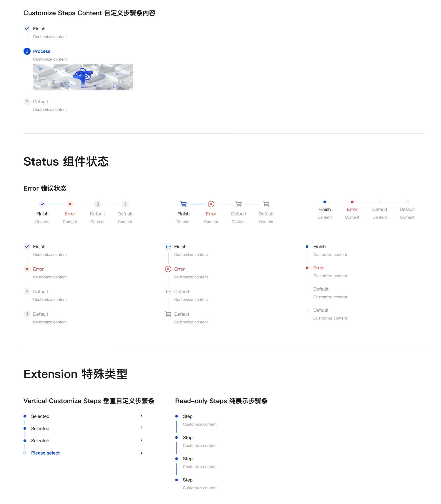Viewport: 441px width, 504px height.
Task: Click the image thumbnail under Process step
Action: tap(83, 77)
